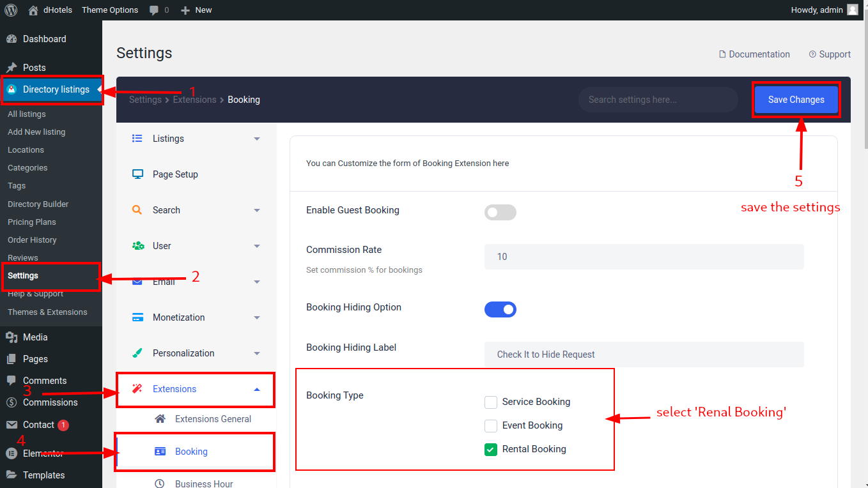The height and width of the screenshot is (488, 868).
Task: Click the Dashboard gauge icon
Action: (12, 39)
